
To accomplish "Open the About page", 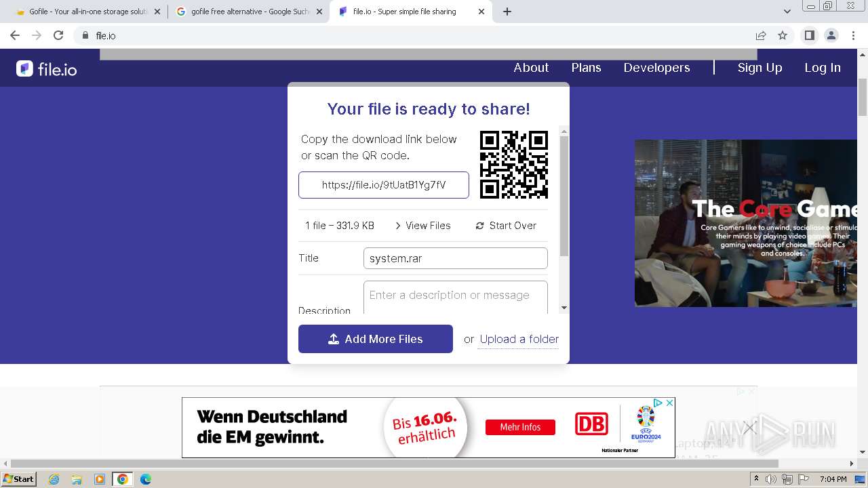I will [531, 68].
